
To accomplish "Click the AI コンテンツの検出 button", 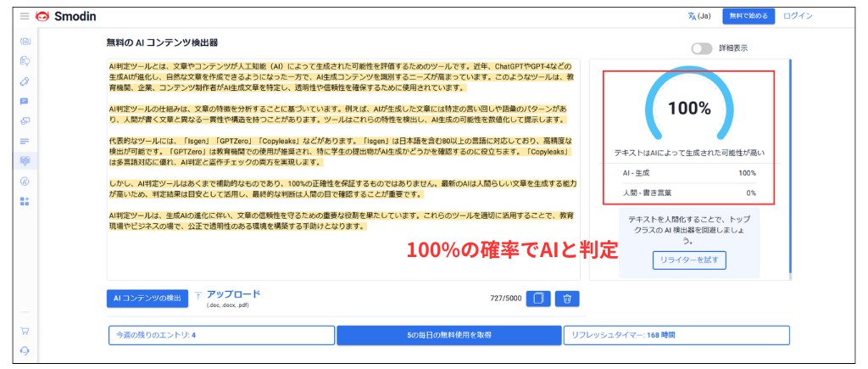I will (147, 298).
